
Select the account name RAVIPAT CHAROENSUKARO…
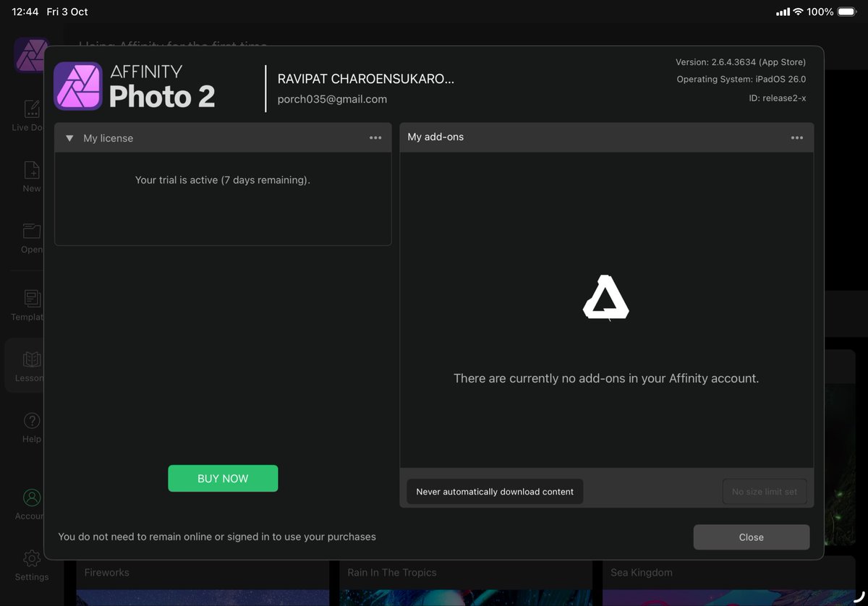(x=366, y=79)
